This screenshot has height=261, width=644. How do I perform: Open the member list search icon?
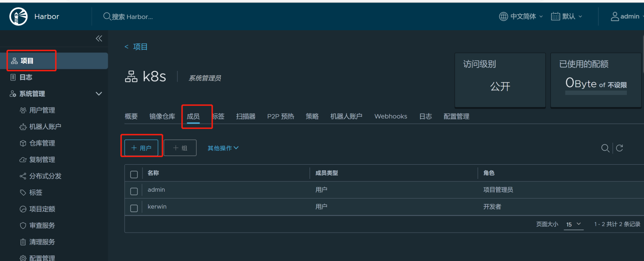[605, 148]
